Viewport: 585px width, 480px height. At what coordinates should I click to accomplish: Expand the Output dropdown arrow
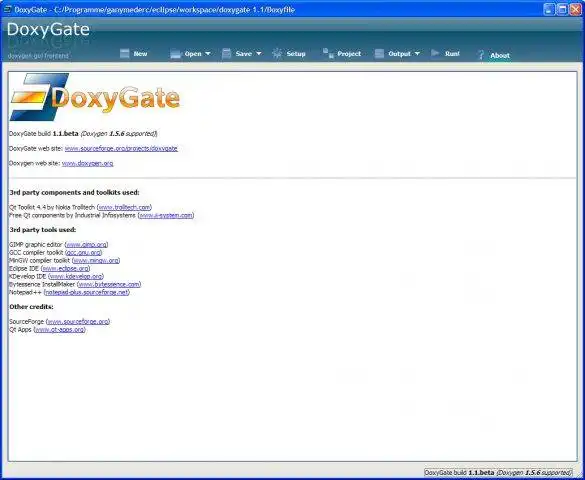(x=417, y=54)
